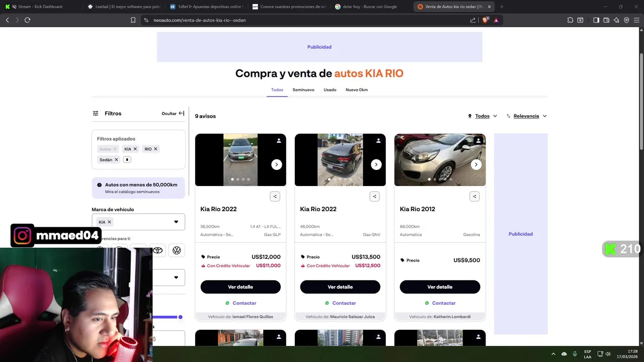644x362 pixels.
Task: Open the Brave Rewards triangle icon
Action: (496, 20)
